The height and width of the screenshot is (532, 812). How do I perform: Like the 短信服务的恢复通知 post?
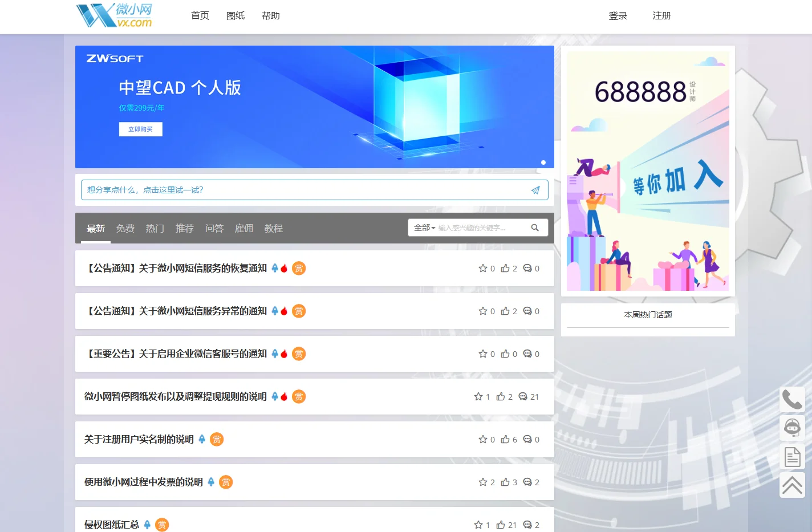[505, 269]
